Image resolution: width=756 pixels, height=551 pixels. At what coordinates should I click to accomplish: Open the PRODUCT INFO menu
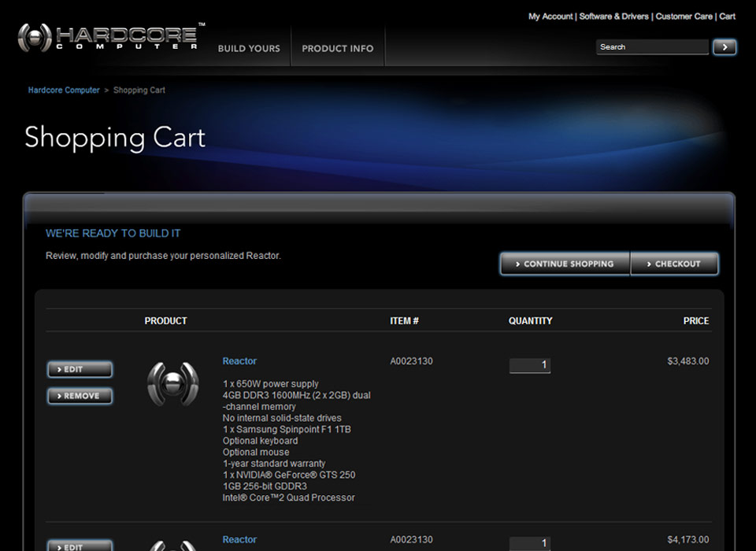[338, 49]
